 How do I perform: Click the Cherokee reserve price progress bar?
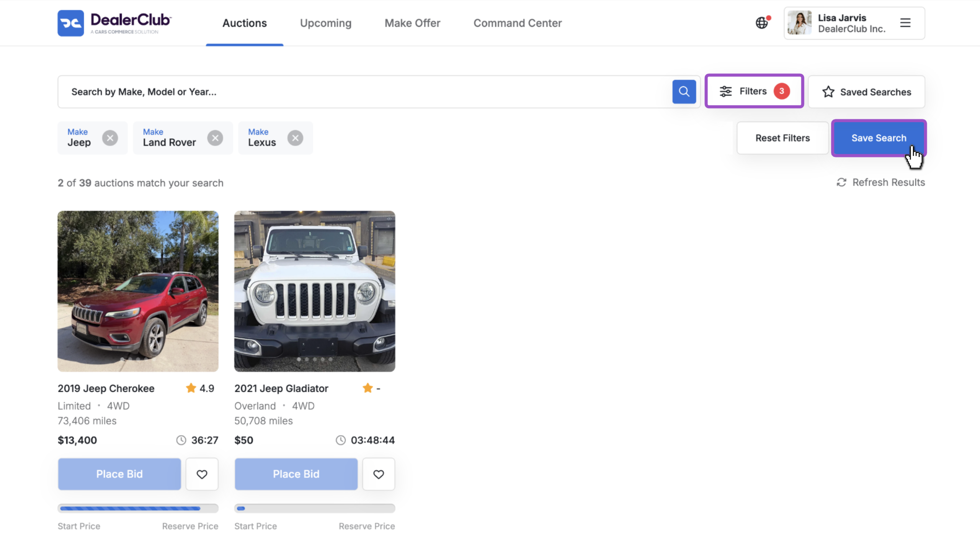pyautogui.click(x=138, y=508)
